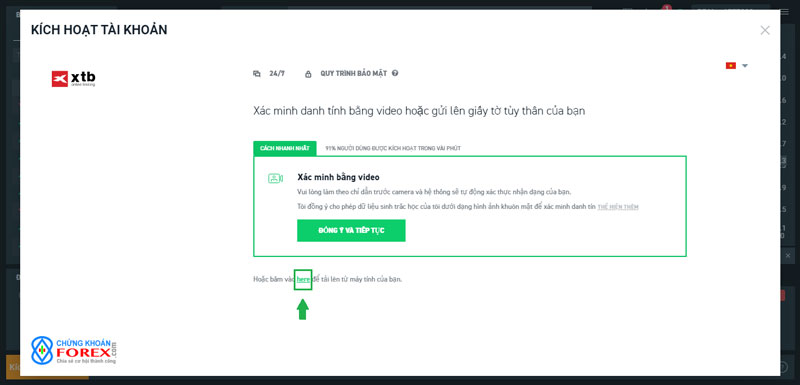Click QUY TRÌNH BẢO MẬT label
The height and width of the screenshot is (385, 800).
354,73
